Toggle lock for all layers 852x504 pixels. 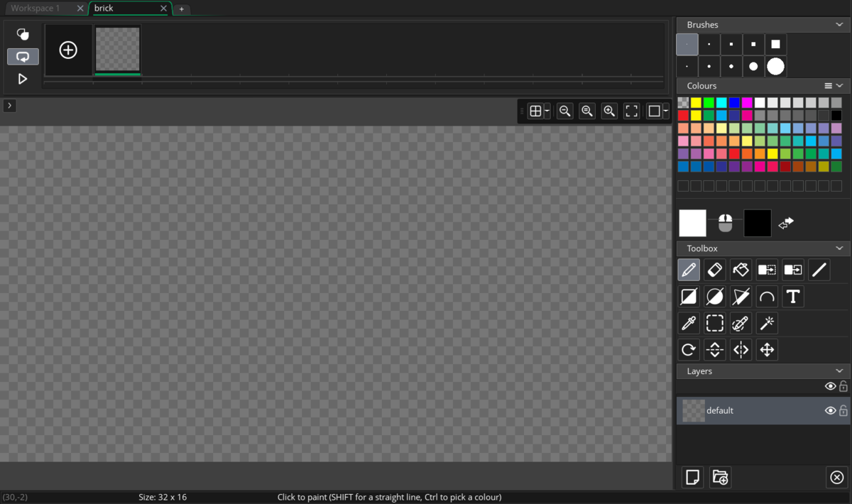tap(843, 386)
